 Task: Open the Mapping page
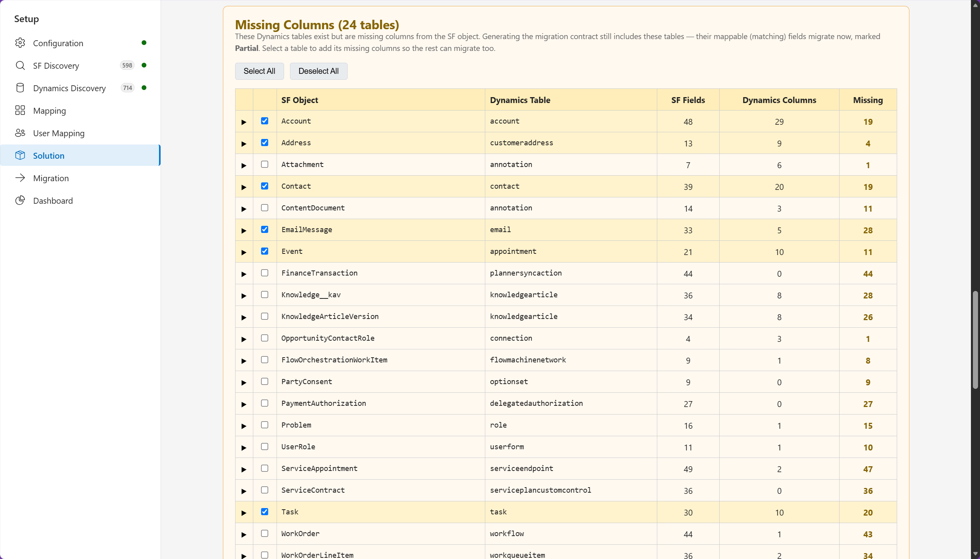click(x=80, y=111)
